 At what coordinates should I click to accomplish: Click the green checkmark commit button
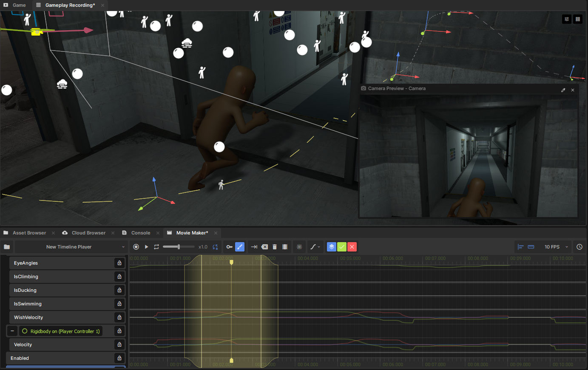click(x=342, y=247)
